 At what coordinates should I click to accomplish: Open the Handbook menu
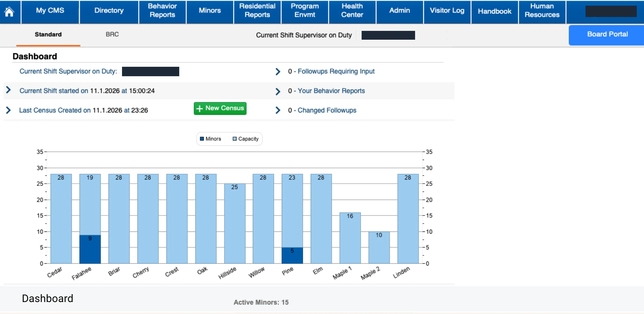(x=495, y=12)
